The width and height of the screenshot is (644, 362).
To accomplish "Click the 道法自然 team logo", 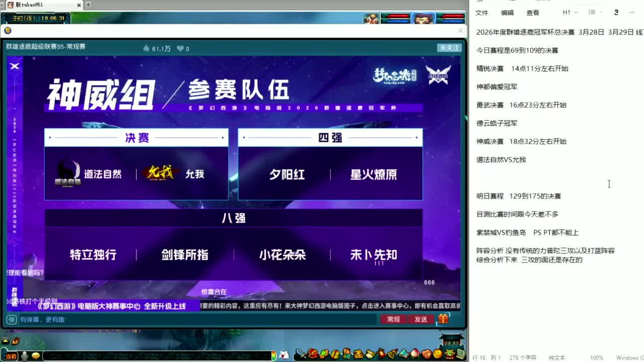I will click(68, 174).
